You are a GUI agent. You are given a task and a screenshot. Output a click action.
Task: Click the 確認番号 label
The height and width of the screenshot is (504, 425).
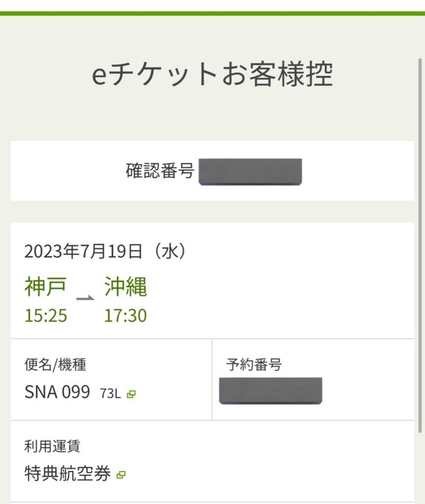[160, 171]
